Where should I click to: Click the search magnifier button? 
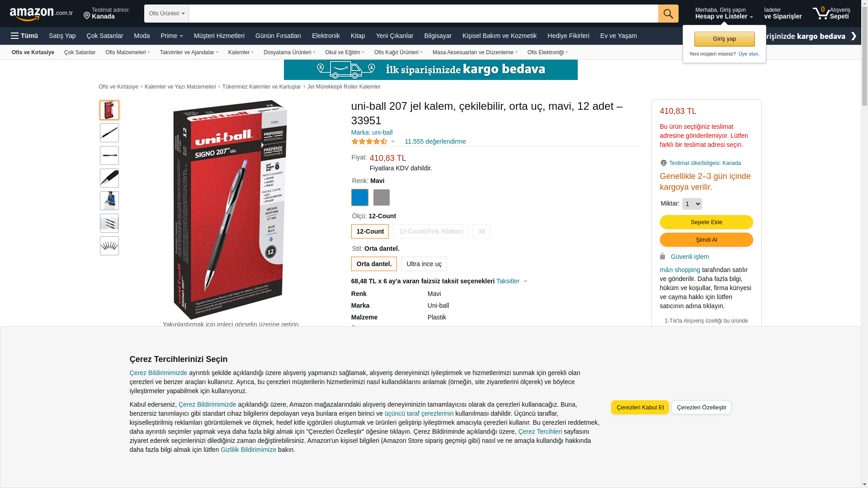(668, 14)
